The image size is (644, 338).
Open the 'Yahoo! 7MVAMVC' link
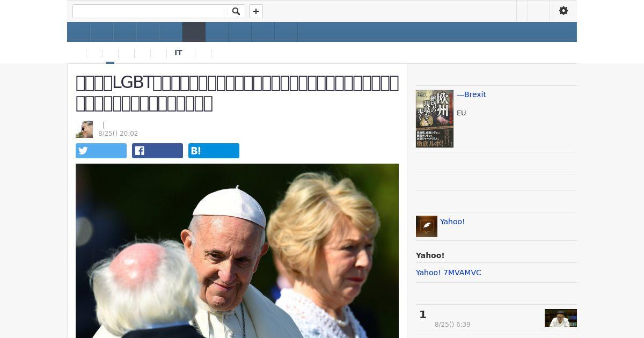(449, 273)
